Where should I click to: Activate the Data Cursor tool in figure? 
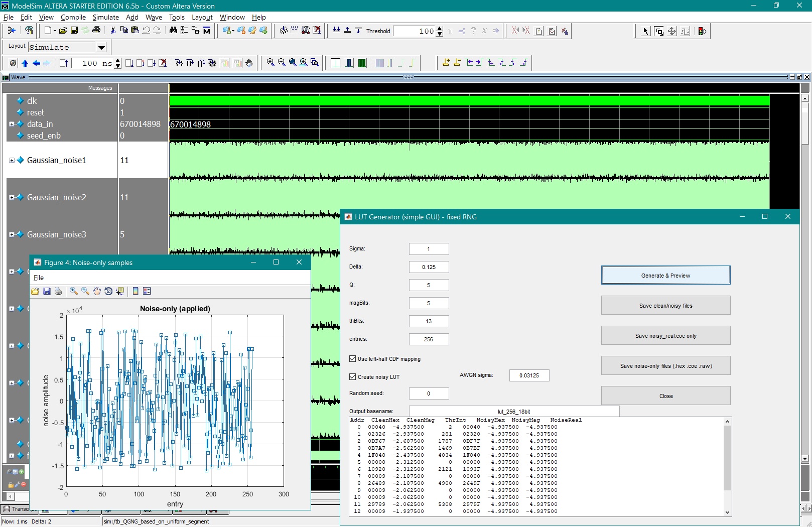120,291
